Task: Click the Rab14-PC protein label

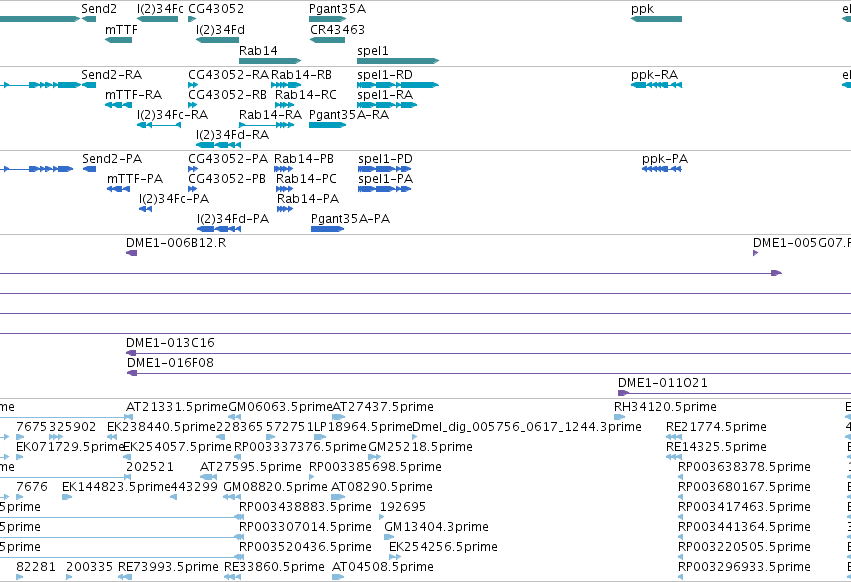Action: tap(306, 179)
